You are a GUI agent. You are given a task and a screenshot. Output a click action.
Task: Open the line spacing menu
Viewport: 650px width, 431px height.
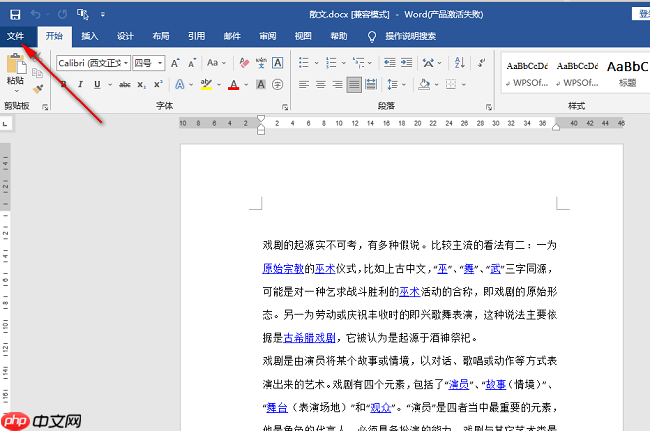click(393, 85)
